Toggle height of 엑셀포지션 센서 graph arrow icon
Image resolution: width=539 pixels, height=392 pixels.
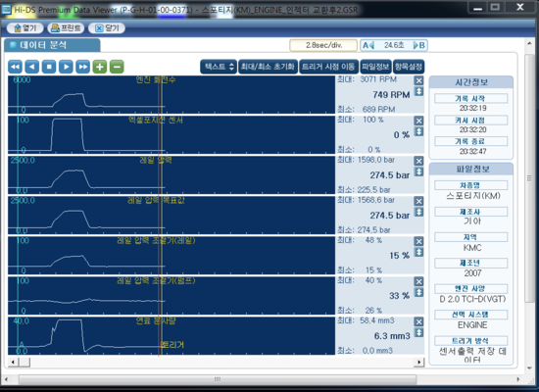pos(418,131)
